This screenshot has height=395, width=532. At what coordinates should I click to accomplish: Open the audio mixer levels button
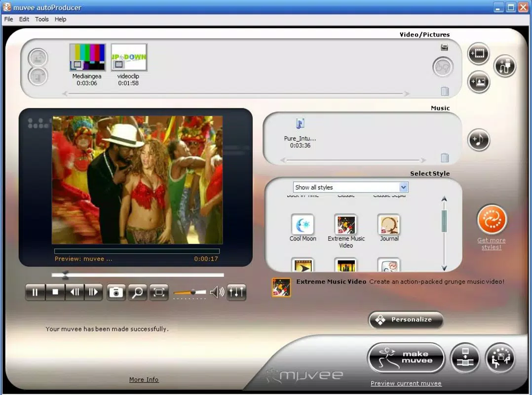click(236, 292)
